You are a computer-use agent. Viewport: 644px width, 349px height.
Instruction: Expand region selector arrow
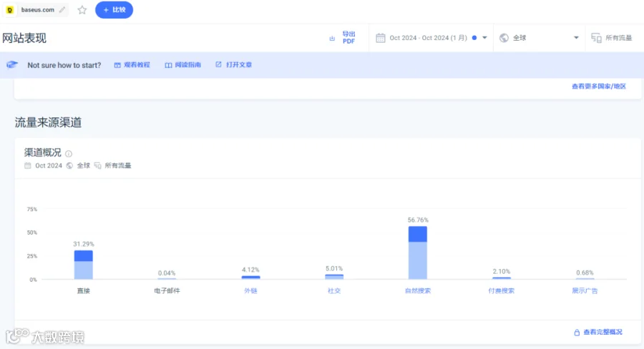click(x=576, y=38)
